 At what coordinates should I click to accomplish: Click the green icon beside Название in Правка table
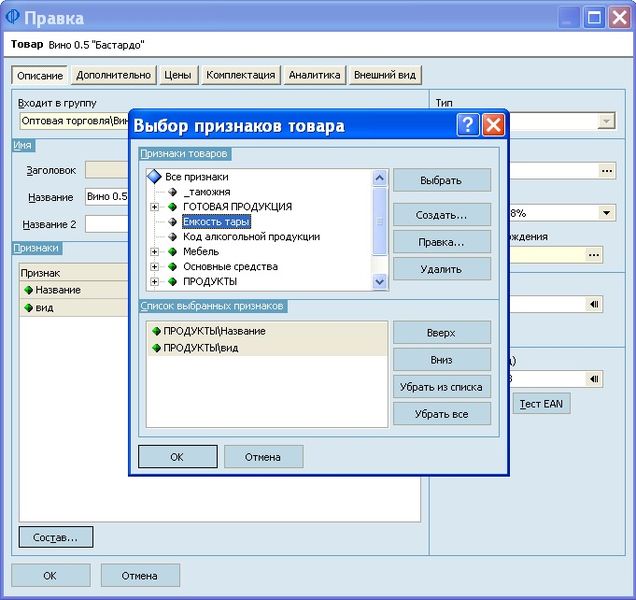tap(28, 290)
